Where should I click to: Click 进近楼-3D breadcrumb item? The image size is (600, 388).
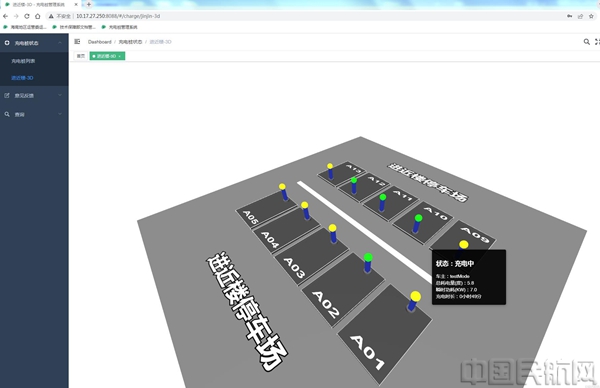[x=160, y=42]
